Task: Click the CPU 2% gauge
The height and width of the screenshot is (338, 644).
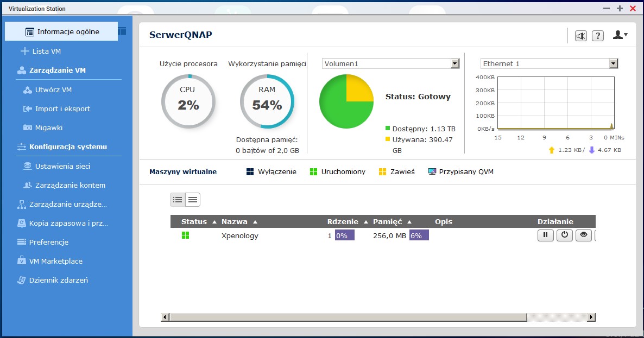Action: coord(188,101)
